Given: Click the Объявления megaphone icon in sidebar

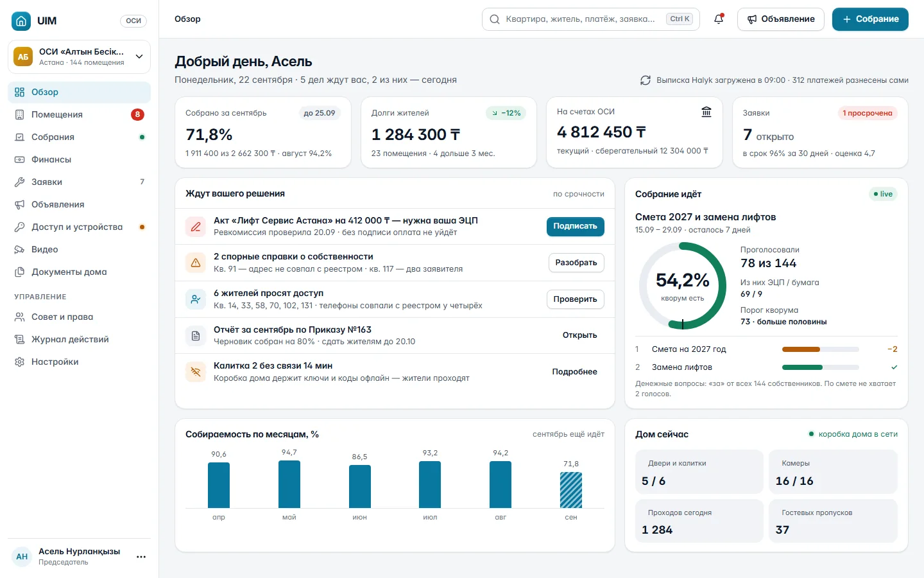Looking at the screenshot, I should (x=19, y=204).
